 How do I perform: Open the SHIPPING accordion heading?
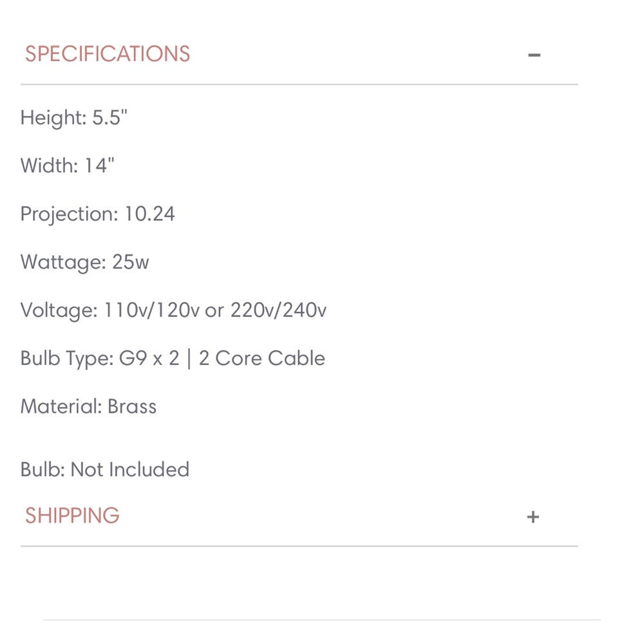pyautogui.click(x=72, y=515)
